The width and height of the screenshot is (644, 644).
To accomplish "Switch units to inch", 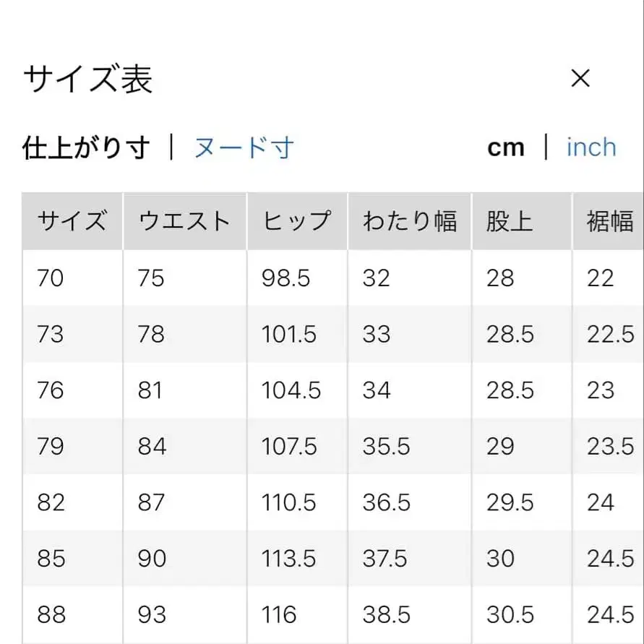I will (x=591, y=147).
